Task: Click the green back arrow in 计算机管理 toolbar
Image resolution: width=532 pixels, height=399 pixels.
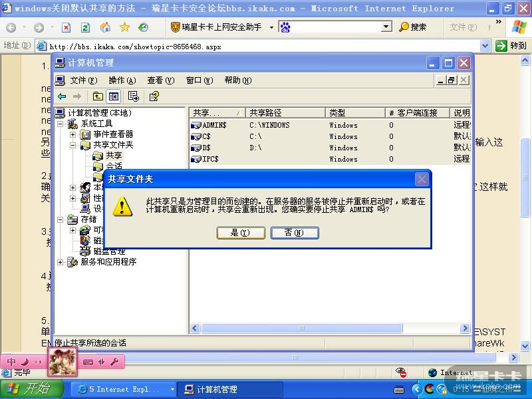Action: coord(62,96)
